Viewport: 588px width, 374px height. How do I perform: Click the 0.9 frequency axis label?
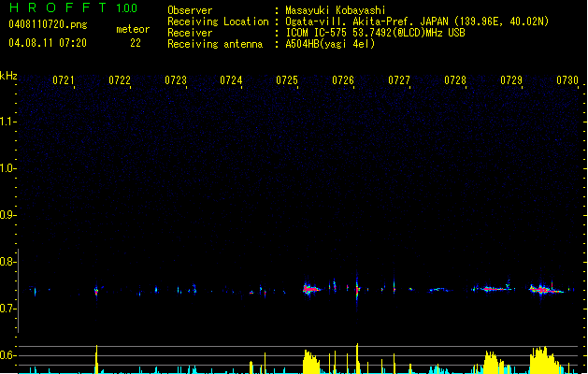[7, 215]
